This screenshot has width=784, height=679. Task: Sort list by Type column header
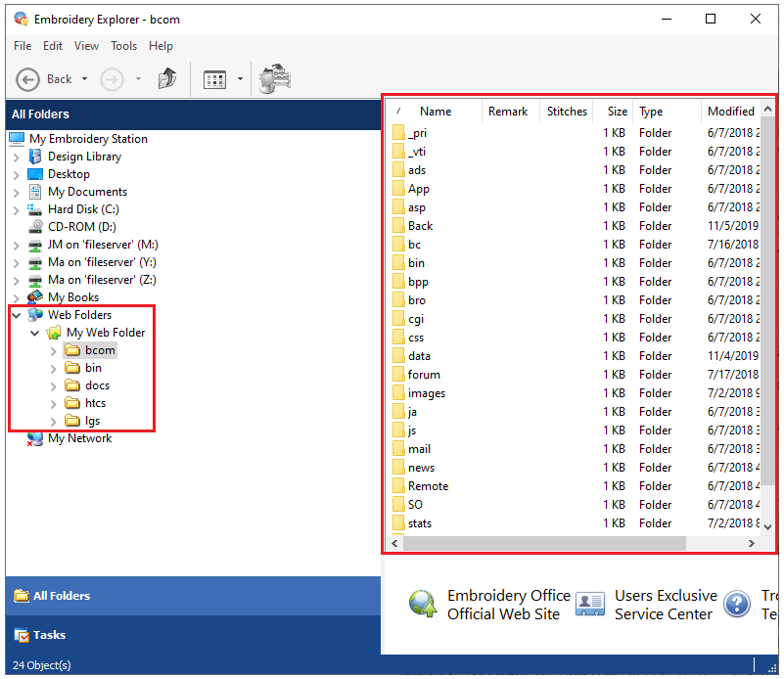(667, 112)
